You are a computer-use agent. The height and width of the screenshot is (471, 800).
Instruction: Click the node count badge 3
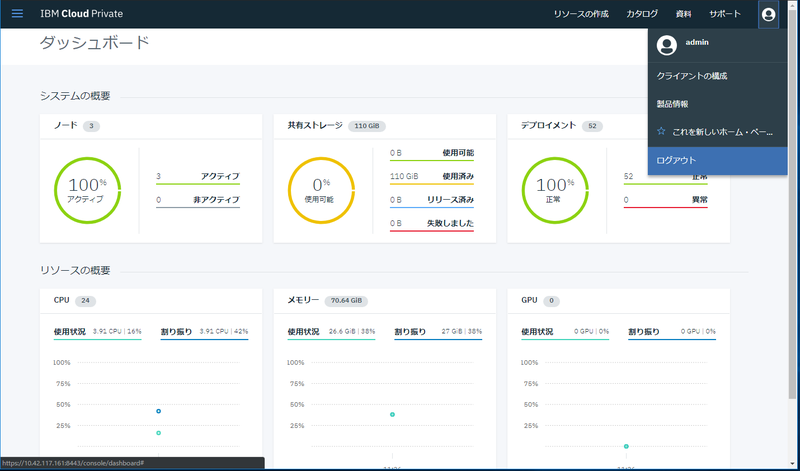[91, 126]
